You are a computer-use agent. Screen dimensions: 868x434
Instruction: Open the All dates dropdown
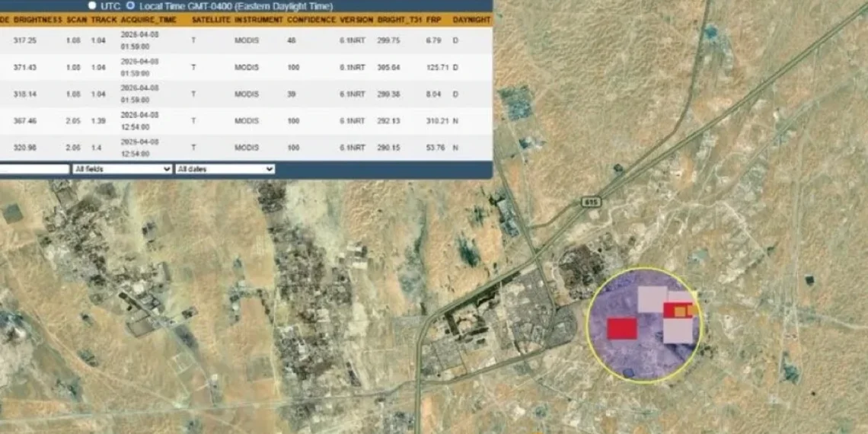pyautogui.click(x=225, y=169)
